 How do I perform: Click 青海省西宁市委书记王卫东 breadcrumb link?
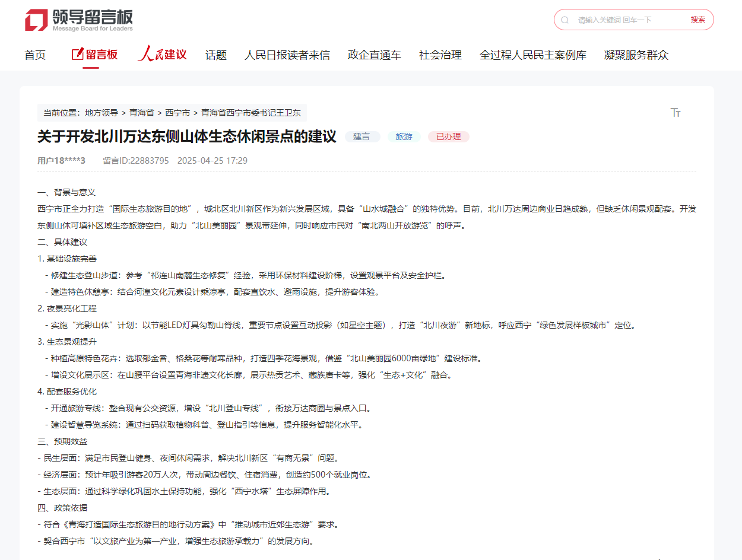251,113
